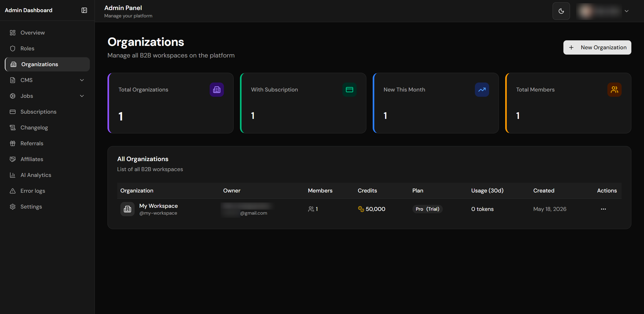
Task: Expand the Jobs submenu chevron
Action: click(82, 96)
